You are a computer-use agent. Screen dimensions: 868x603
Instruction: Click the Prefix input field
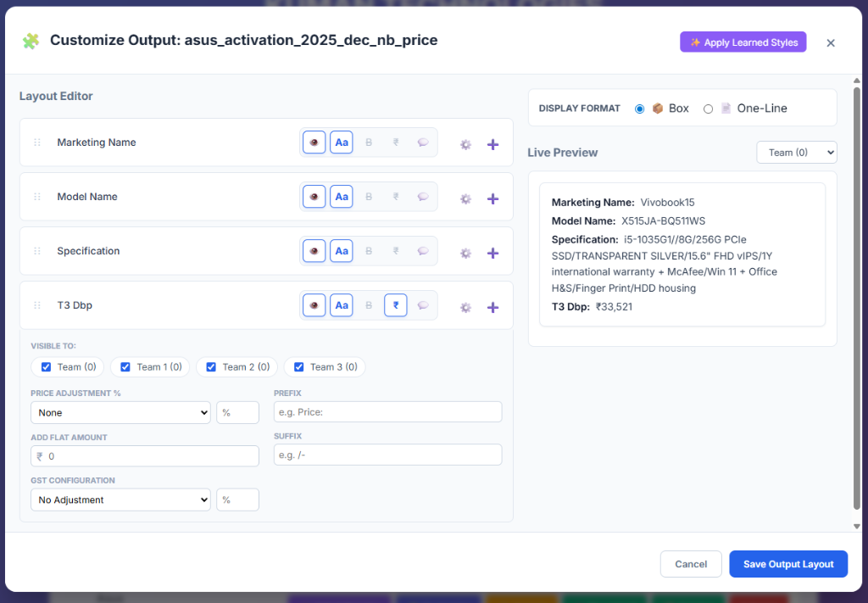pyautogui.click(x=387, y=411)
